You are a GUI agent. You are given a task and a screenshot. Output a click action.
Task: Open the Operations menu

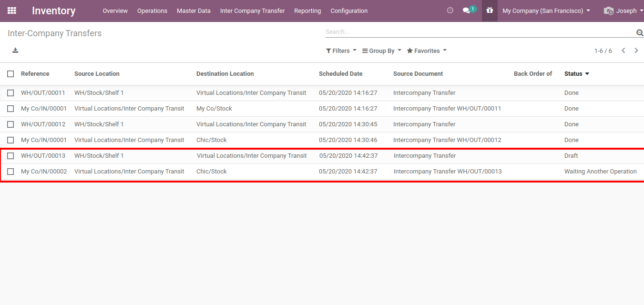[x=152, y=10]
